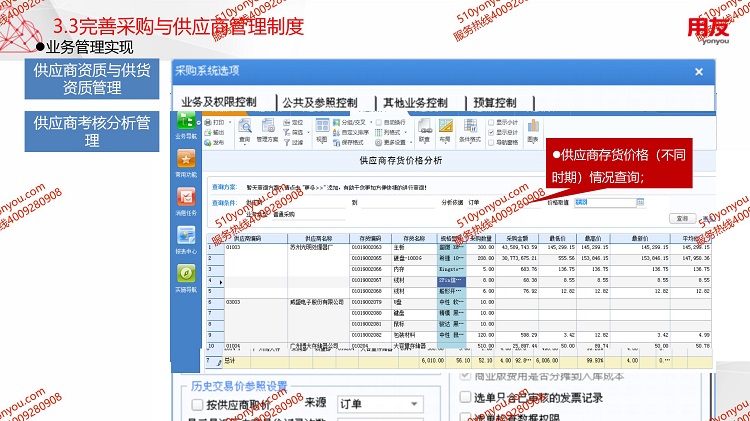
Task: Click the 查询 query toolbar icon
Action: coord(244,128)
